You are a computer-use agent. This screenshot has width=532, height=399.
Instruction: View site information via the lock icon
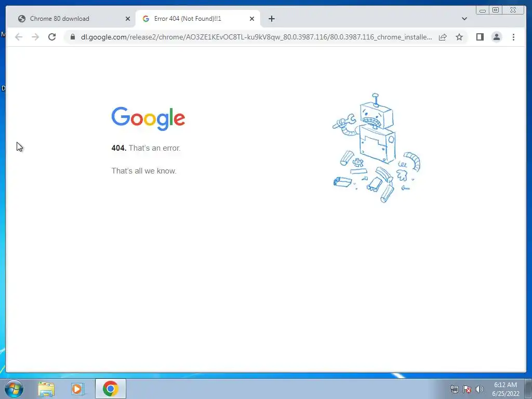click(73, 37)
